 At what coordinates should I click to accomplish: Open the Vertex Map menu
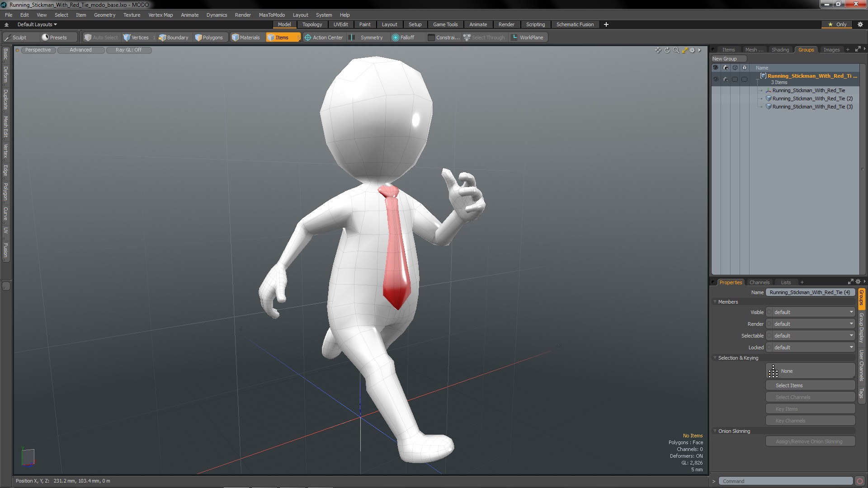click(x=160, y=15)
